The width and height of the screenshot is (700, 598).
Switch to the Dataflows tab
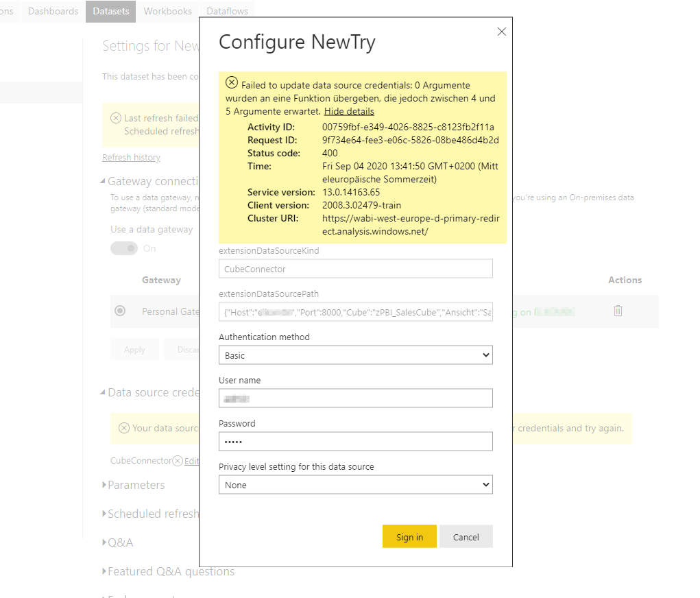[227, 11]
